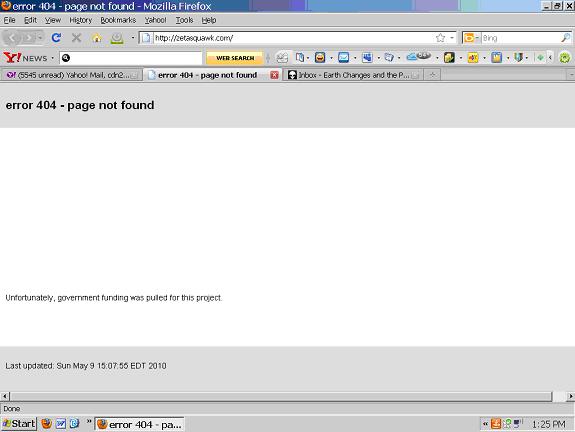Click the green gear icon in Yahoo toolbar

tap(565, 58)
